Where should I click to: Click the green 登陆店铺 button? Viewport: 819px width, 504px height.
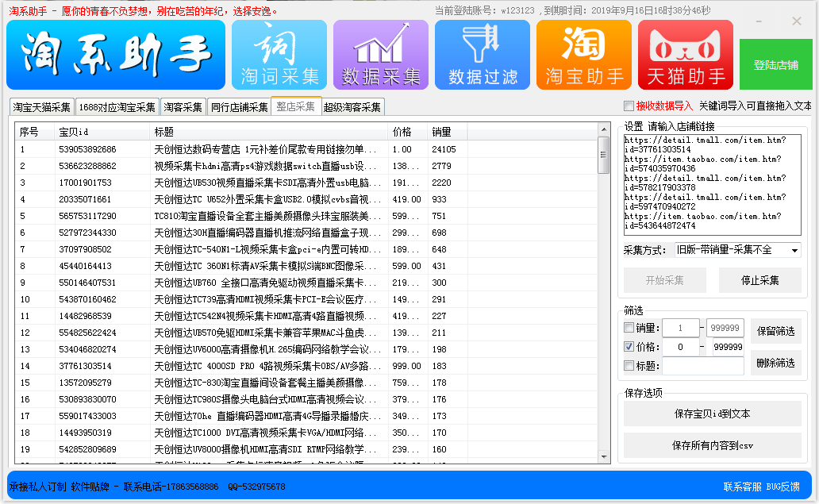[775, 65]
